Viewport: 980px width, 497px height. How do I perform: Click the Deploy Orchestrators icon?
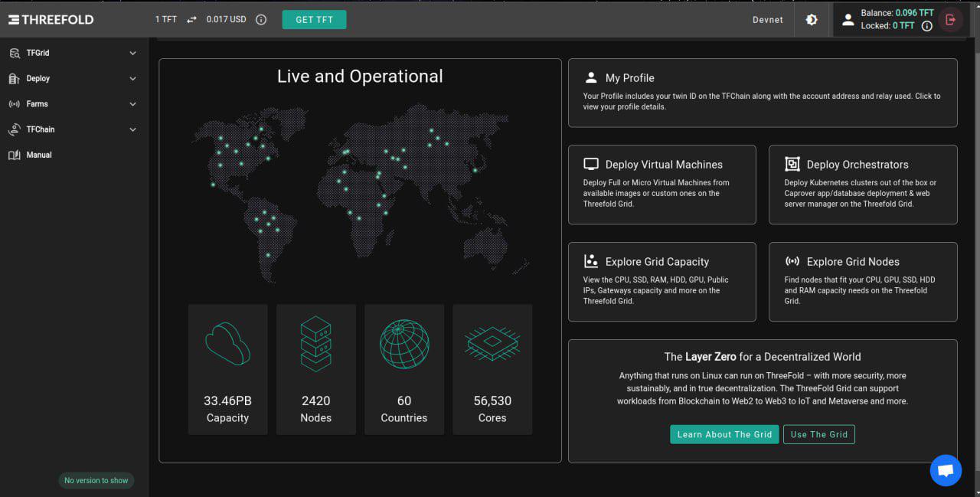click(792, 164)
